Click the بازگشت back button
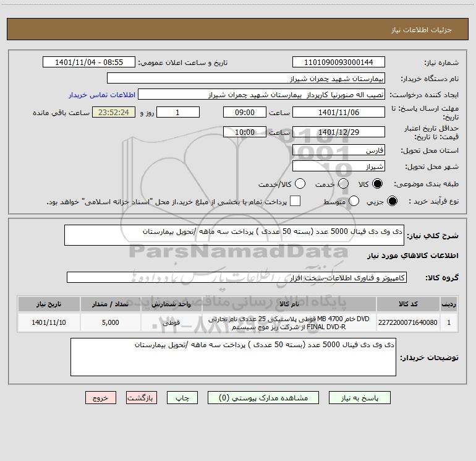The width and height of the screenshot is (476, 461). click(142, 398)
